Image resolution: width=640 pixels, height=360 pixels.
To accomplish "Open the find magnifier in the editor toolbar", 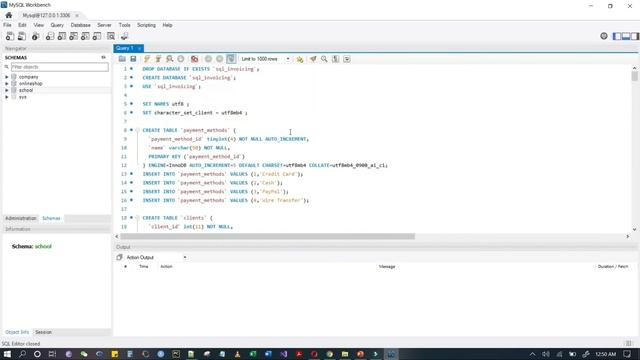I will tap(324, 59).
